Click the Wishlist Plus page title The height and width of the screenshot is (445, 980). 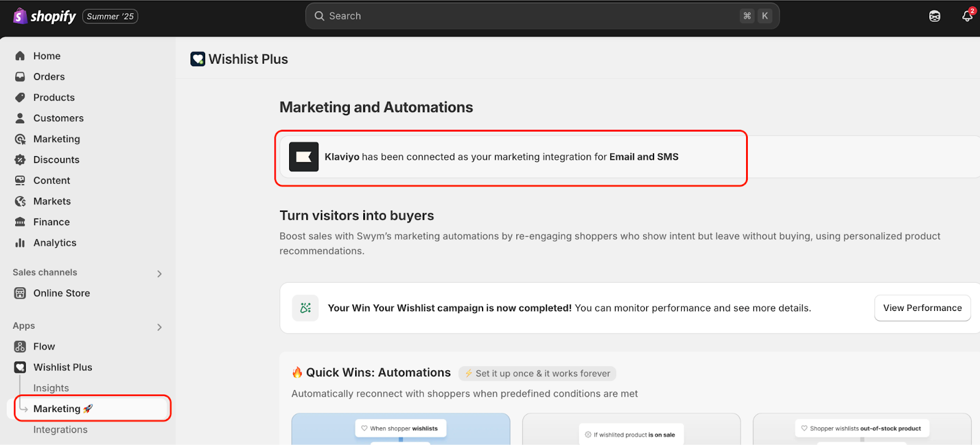(248, 59)
